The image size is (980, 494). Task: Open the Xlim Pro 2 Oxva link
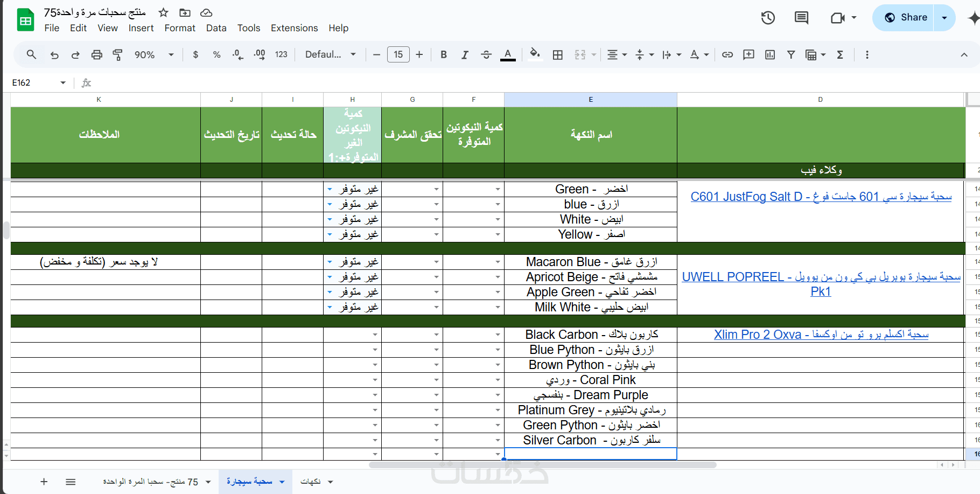tap(821, 335)
